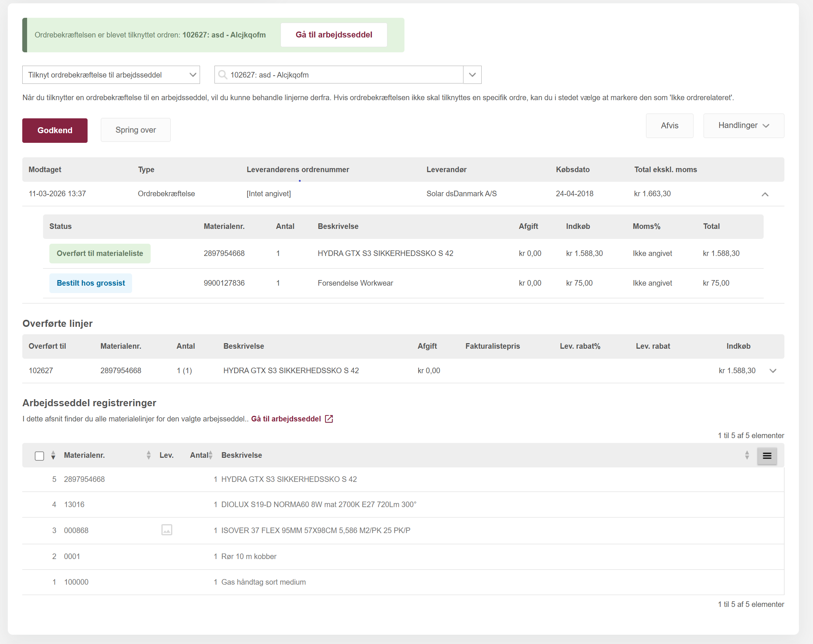Click the image placeholder icon in row 000868
Image resolution: width=813 pixels, height=644 pixels.
167,530
